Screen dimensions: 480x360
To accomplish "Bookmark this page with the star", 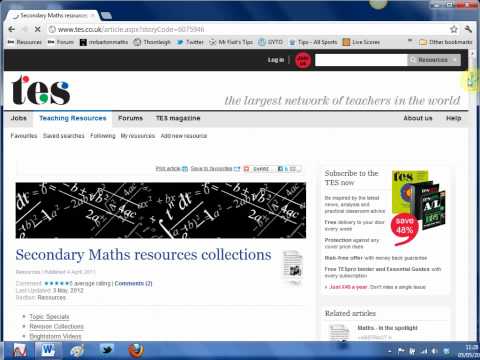I will click(454, 29).
